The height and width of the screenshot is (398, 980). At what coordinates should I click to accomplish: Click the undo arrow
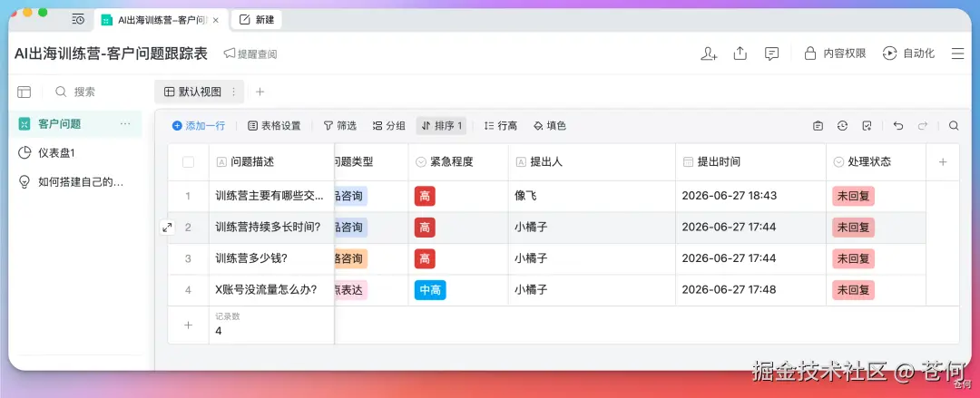coord(898,126)
